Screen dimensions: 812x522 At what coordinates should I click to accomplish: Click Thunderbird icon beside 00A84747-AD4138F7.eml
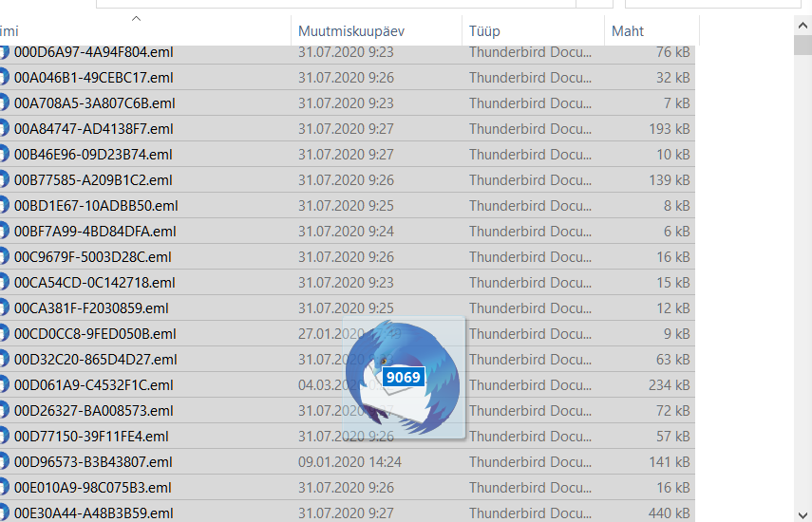[4, 128]
